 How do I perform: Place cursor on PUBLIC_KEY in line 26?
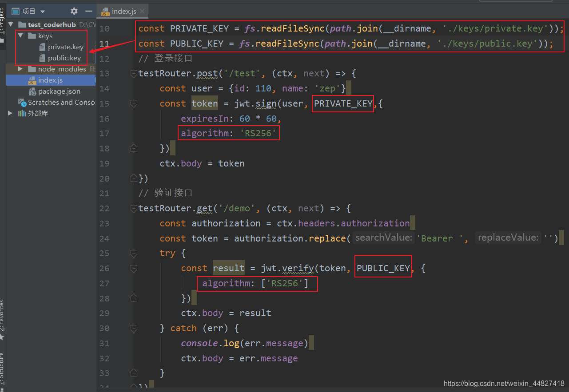click(383, 268)
